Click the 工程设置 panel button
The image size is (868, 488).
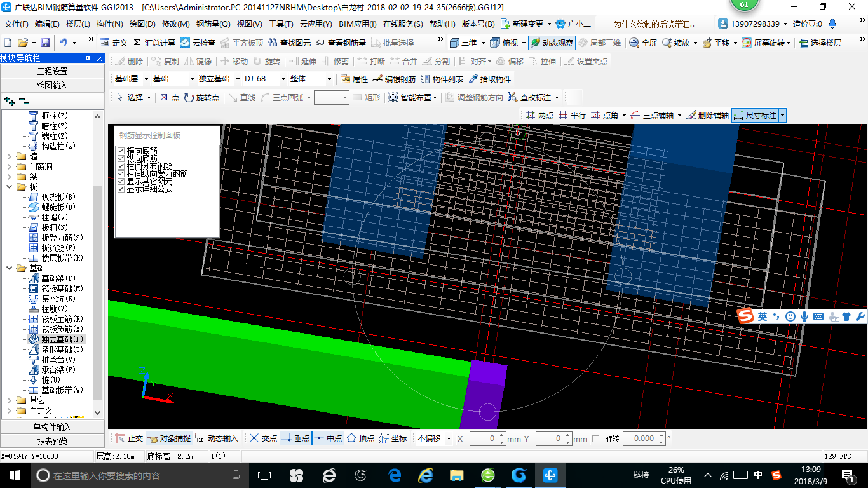tap(52, 71)
